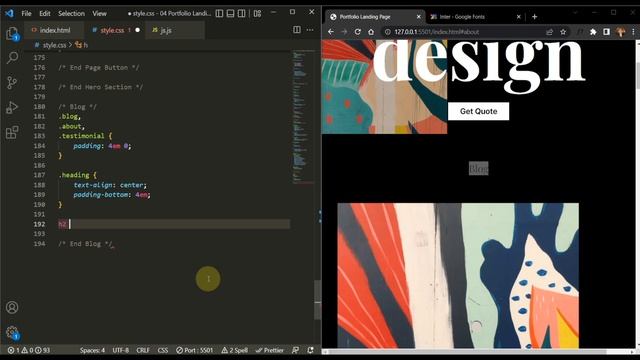Screen dimensions: 640x360
Task: Split the editor right
Action: coord(297,30)
